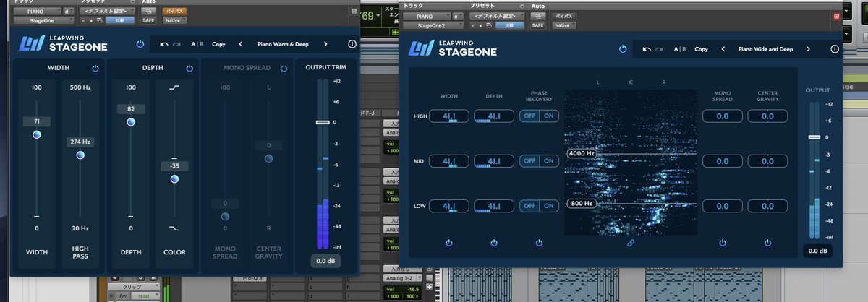Click red target icon in right plugin header

click(836, 15)
